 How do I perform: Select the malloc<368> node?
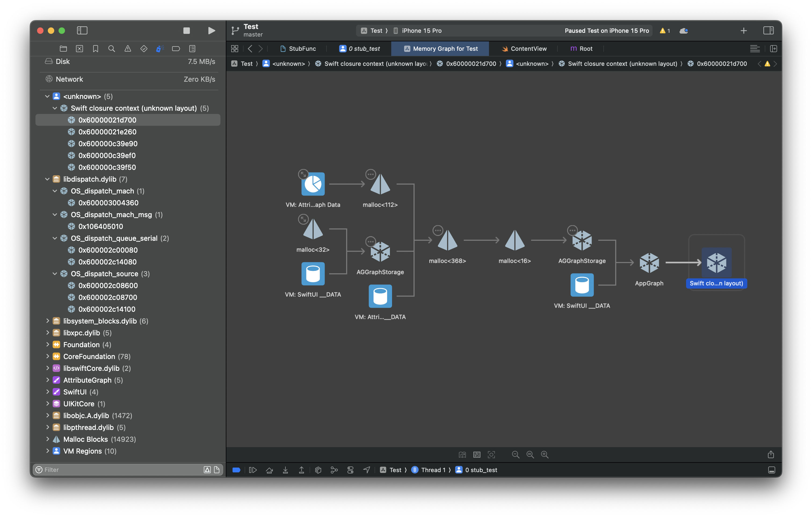(x=447, y=240)
